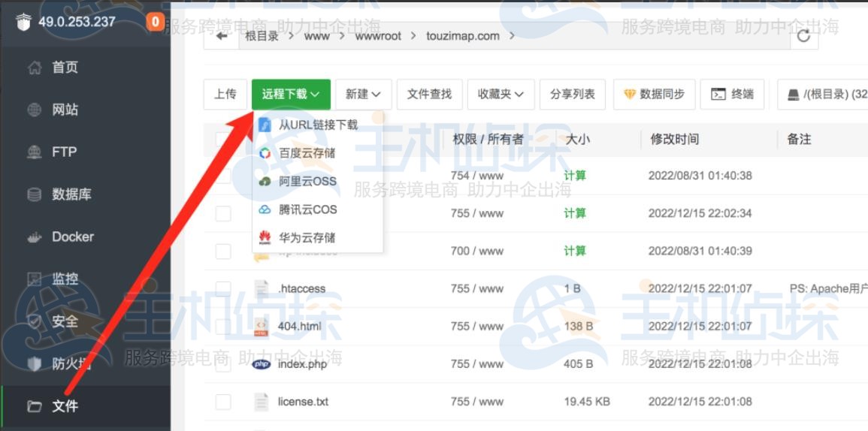Image resolution: width=868 pixels, height=431 pixels.
Task: Click the 404.html HTML file icon
Action: 262,327
